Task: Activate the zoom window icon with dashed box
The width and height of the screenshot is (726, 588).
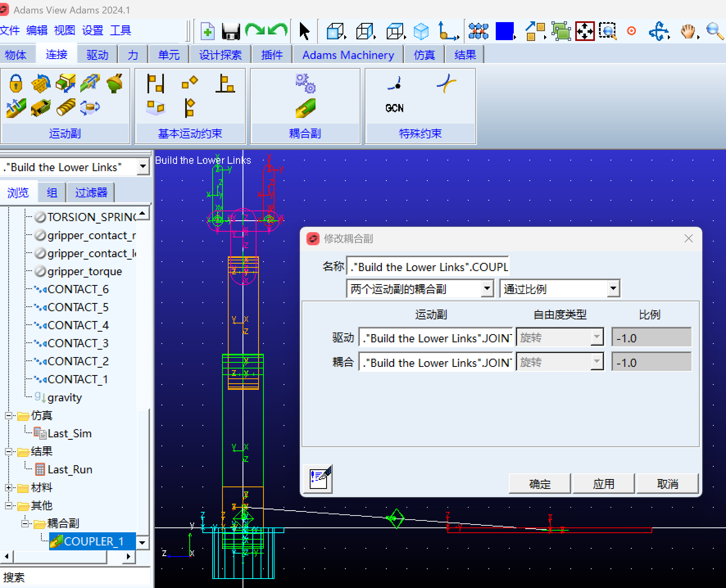Action: [608, 31]
